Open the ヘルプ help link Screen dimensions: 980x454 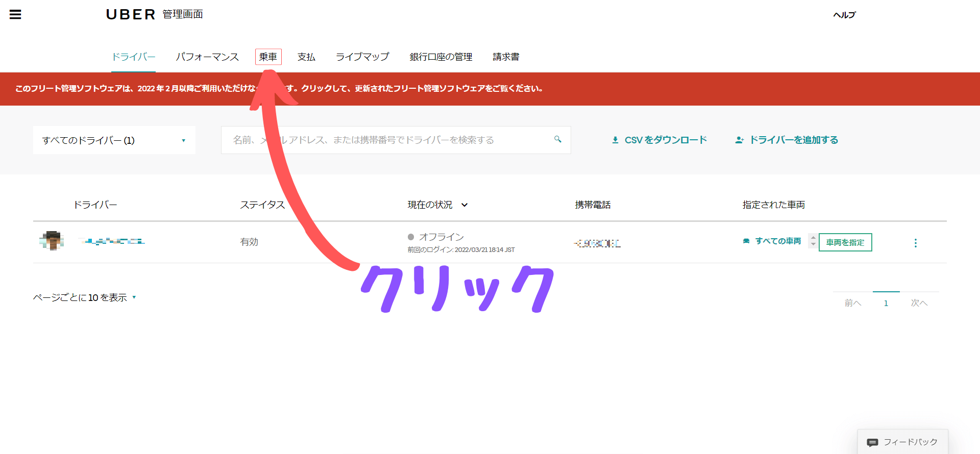pos(844,15)
